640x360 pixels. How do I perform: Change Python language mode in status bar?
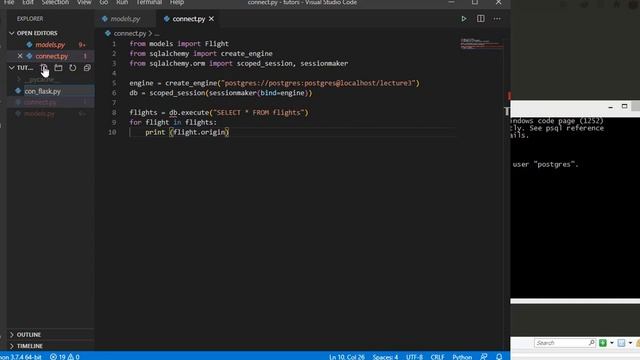pos(462,357)
